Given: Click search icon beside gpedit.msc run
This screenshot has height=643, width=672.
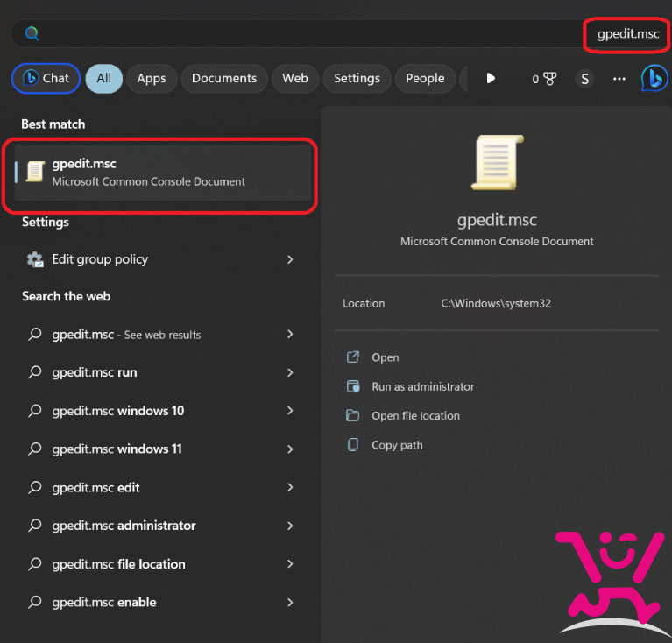Looking at the screenshot, I should coord(35,371).
